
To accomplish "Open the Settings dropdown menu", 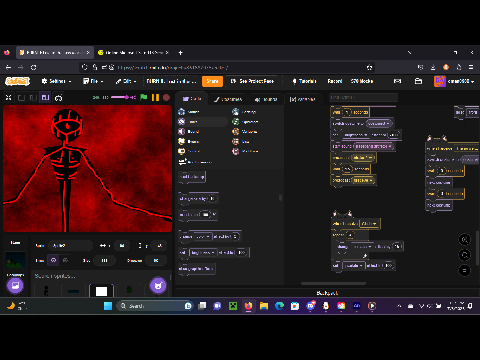I will 56,81.
